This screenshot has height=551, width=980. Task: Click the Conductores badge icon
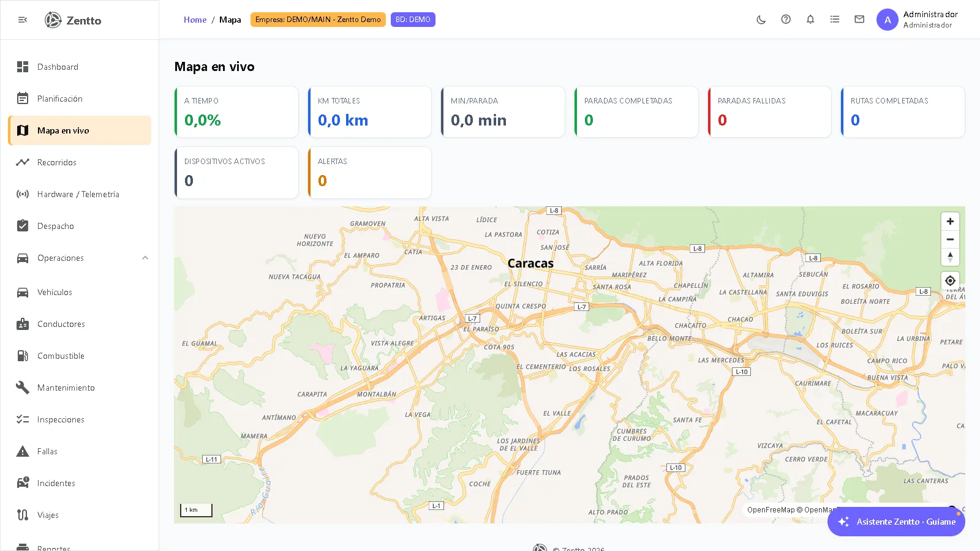click(23, 324)
